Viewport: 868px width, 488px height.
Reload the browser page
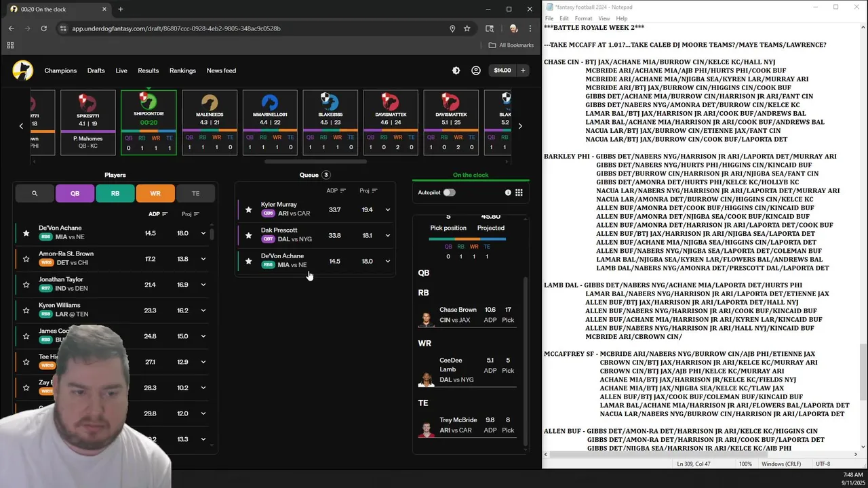point(44,28)
